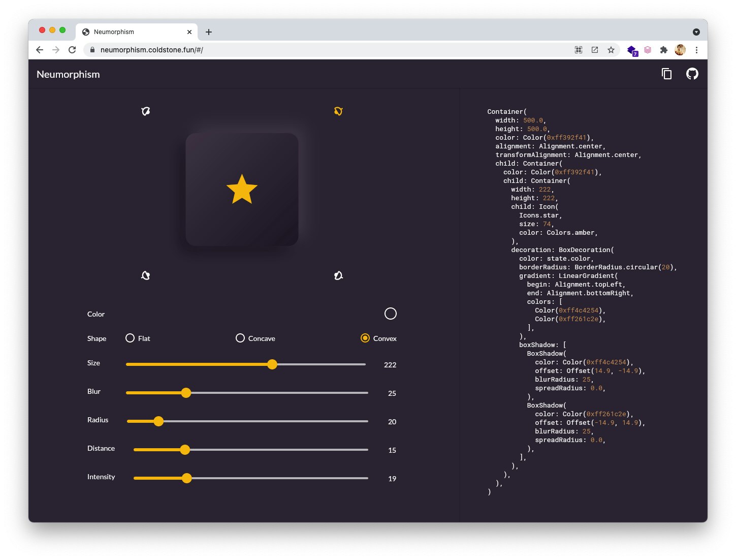Screen dimensions: 736x560
Task: Click the Intensity slider handle
Action: [x=187, y=478]
